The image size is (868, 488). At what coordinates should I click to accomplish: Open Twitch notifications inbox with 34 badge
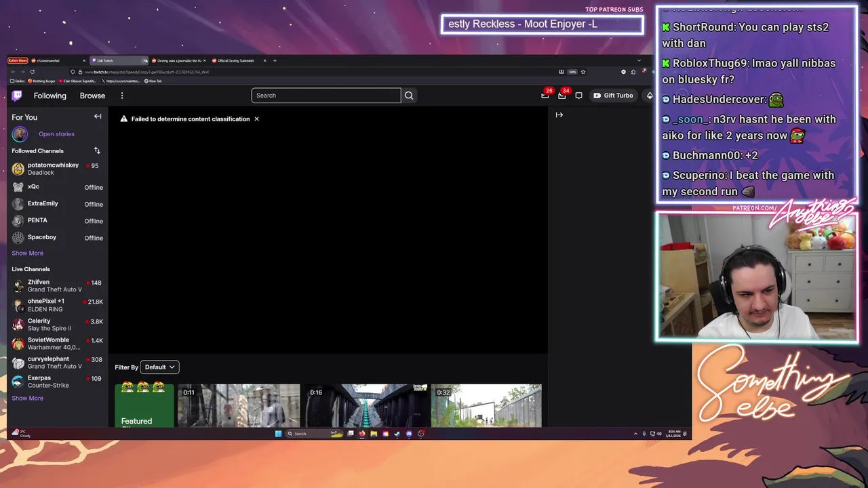tap(562, 95)
